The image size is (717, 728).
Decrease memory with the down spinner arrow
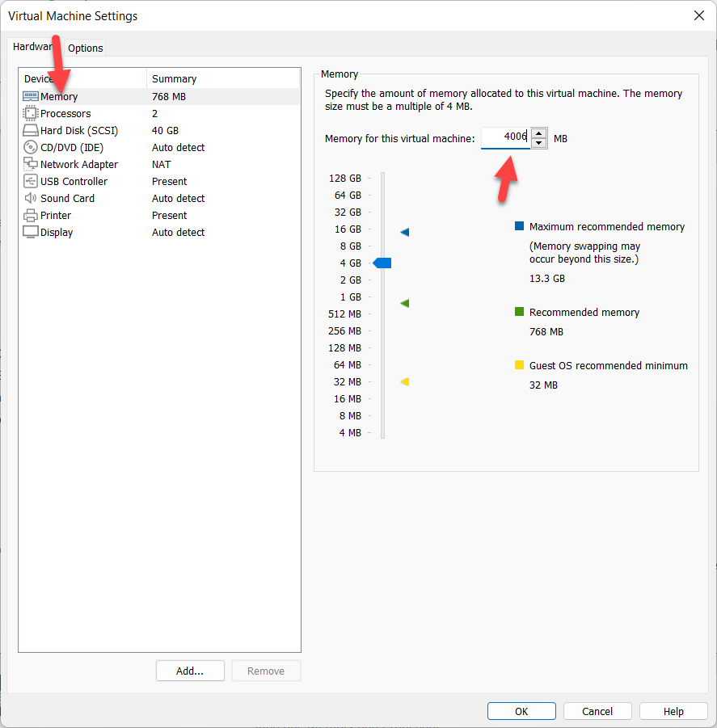pos(539,143)
